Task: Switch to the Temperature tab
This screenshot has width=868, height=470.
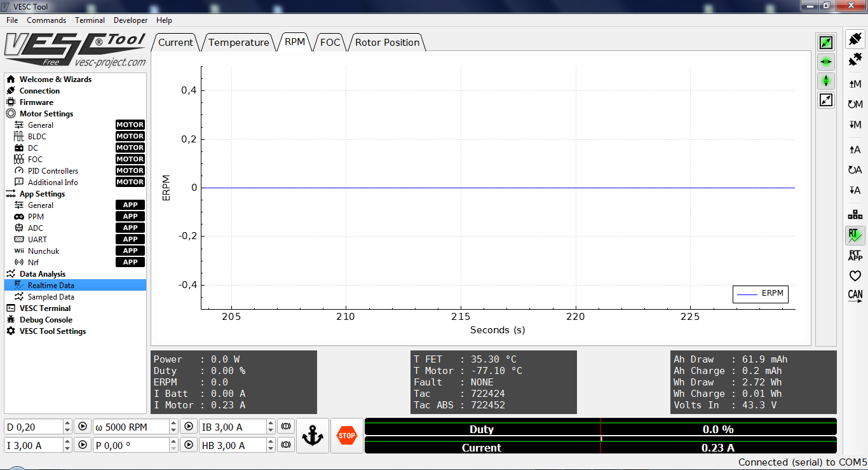Action: (x=238, y=42)
